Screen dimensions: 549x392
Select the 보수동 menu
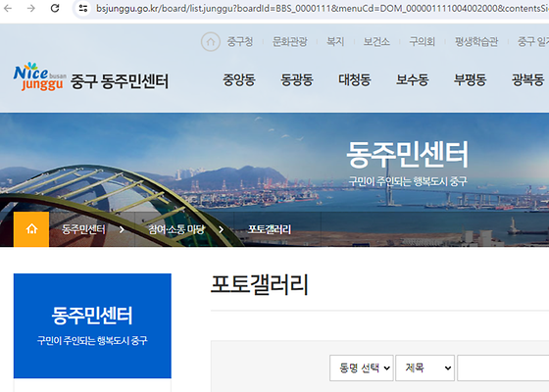tap(413, 79)
